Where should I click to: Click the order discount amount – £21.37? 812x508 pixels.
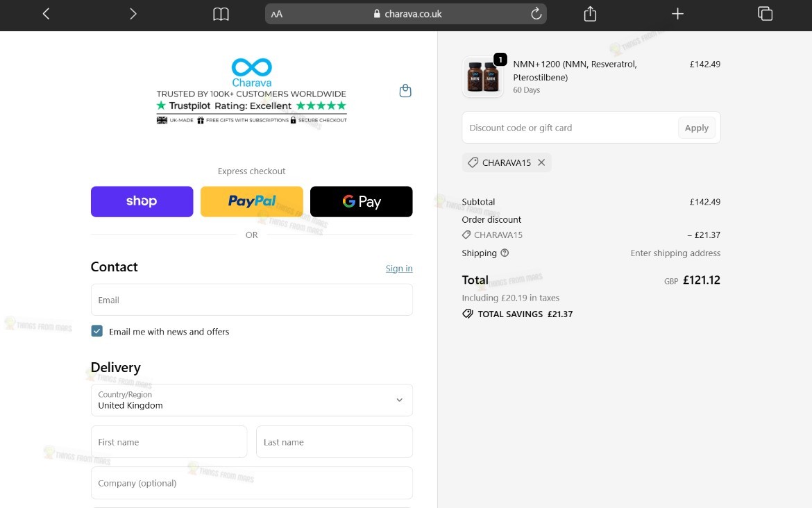pos(704,235)
